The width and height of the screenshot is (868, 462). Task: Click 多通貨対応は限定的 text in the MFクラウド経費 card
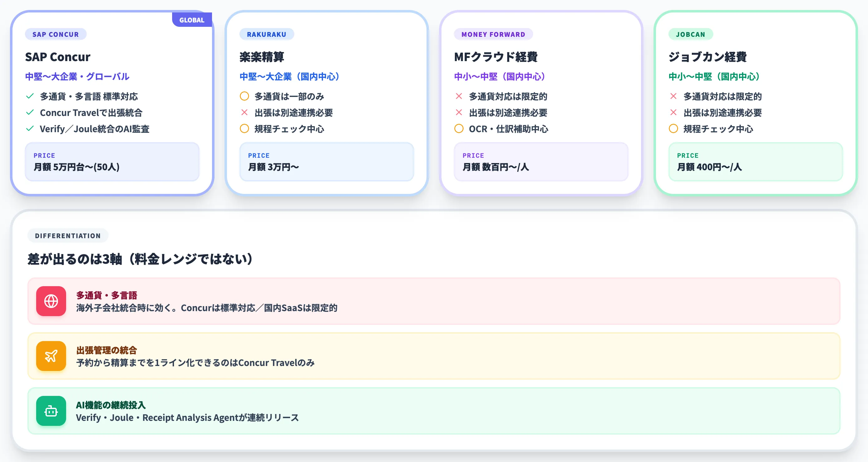click(508, 96)
